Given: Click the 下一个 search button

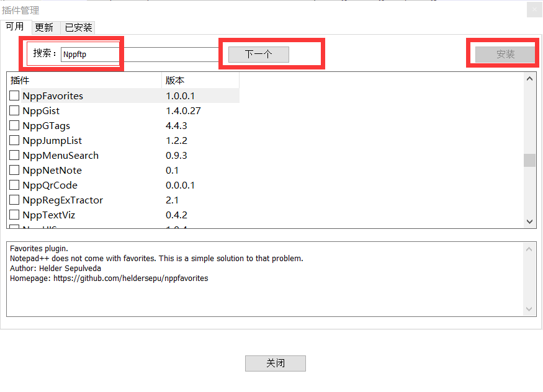Looking at the screenshot, I should [257, 55].
